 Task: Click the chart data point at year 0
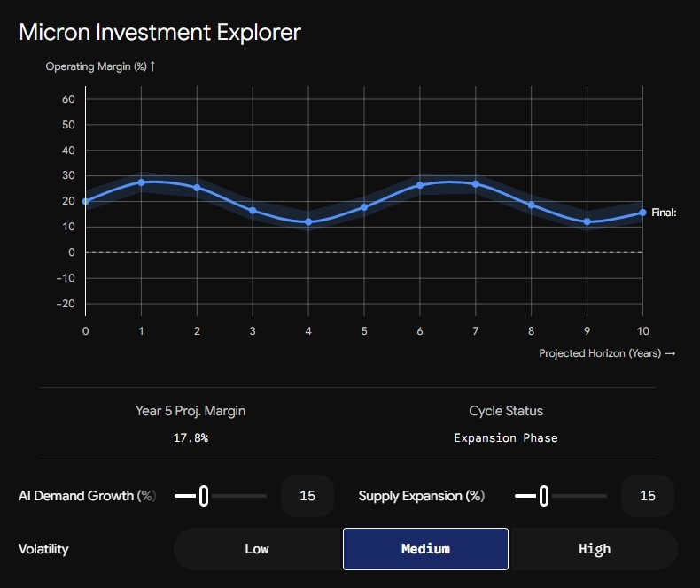[x=86, y=202]
